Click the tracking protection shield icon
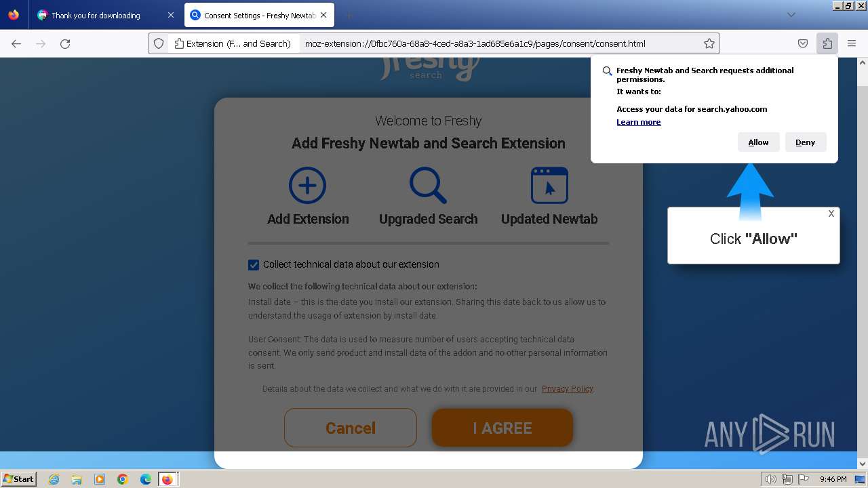 (159, 43)
